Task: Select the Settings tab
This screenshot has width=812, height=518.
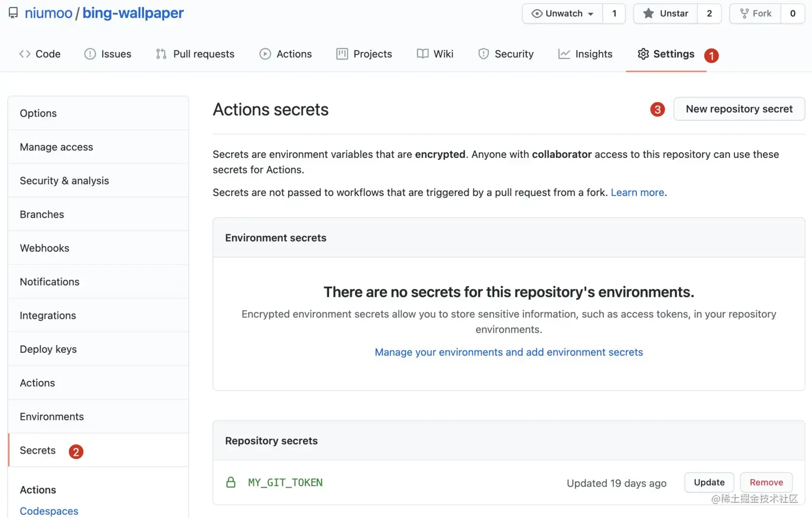Action: tap(666, 54)
